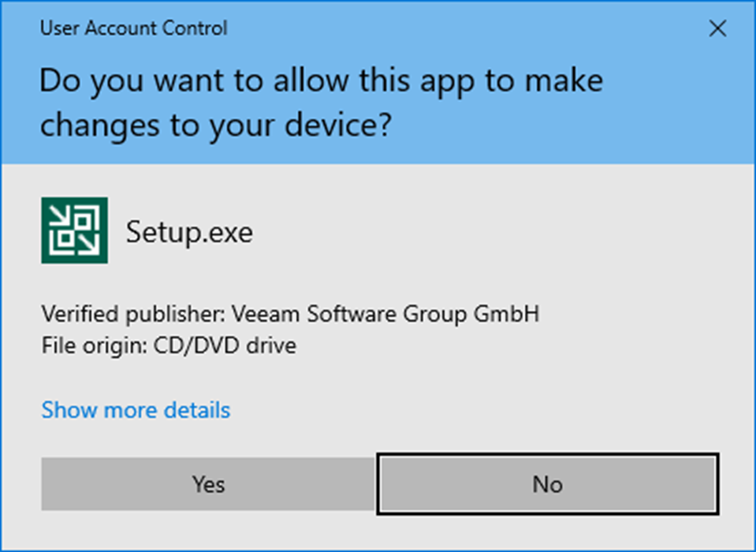Click the word 'Yes' on the left button
The width and height of the screenshot is (756, 552).
(x=208, y=484)
